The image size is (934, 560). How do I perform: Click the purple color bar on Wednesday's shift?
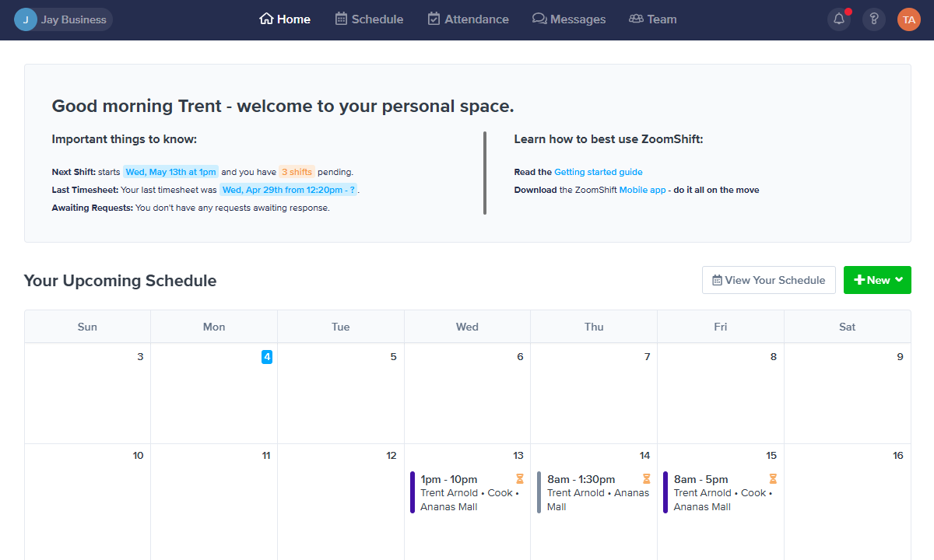(413, 492)
